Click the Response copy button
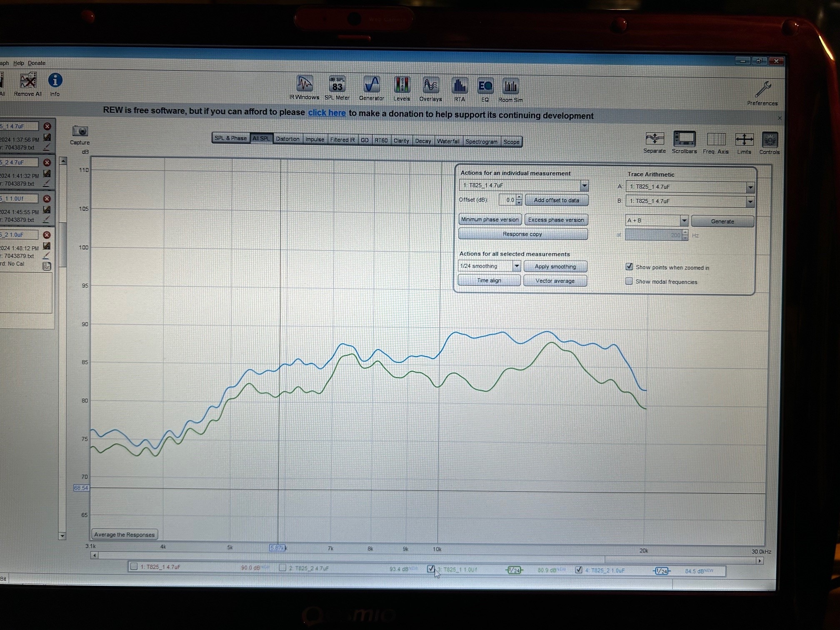 [x=522, y=234]
